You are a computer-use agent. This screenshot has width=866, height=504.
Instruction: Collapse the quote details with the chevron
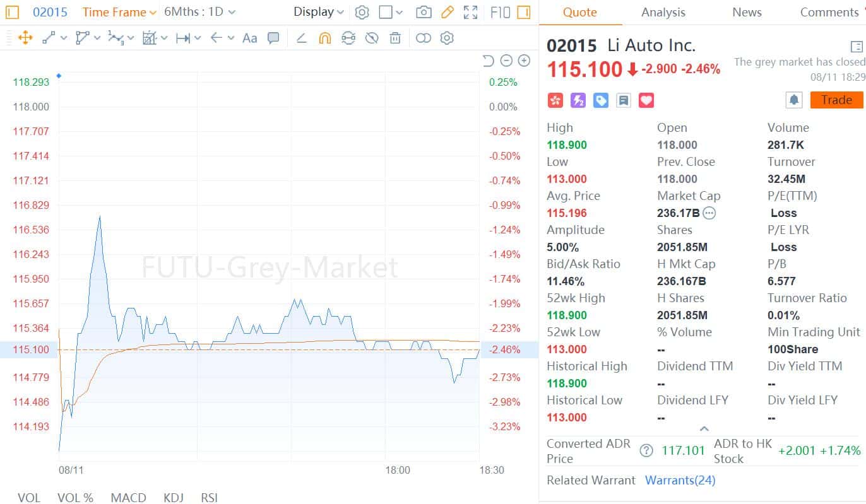[x=705, y=428]
